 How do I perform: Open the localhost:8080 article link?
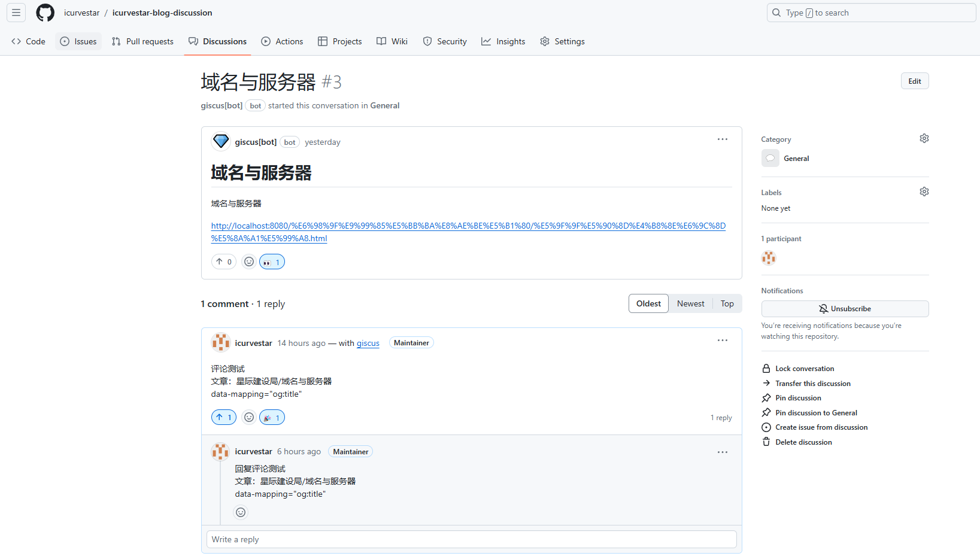pos(468,226)
